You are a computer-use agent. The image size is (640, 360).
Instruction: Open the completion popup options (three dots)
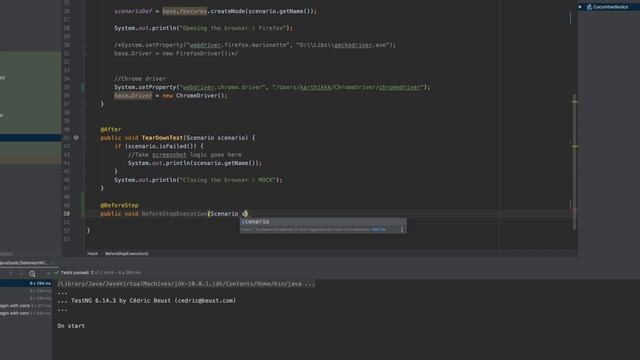[x=402, y=229]
